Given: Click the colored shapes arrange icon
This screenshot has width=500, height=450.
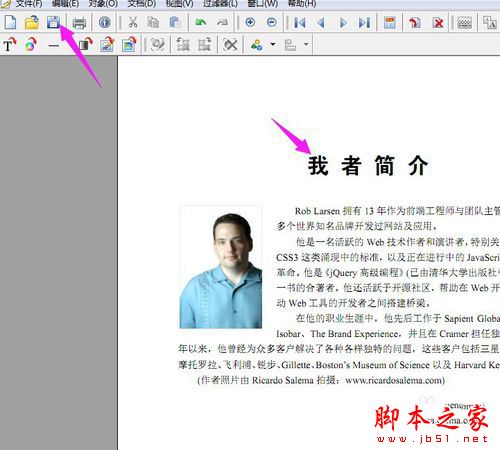Looking at the screenshot, I should [x=257, y=44].
